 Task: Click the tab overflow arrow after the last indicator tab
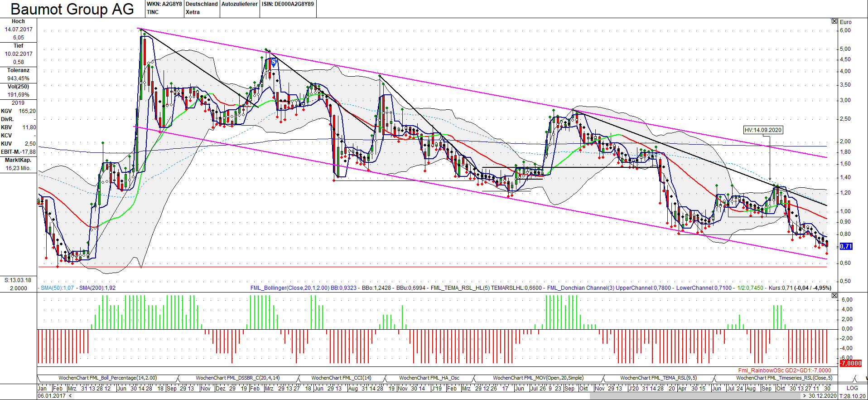(x=854, y=378)
